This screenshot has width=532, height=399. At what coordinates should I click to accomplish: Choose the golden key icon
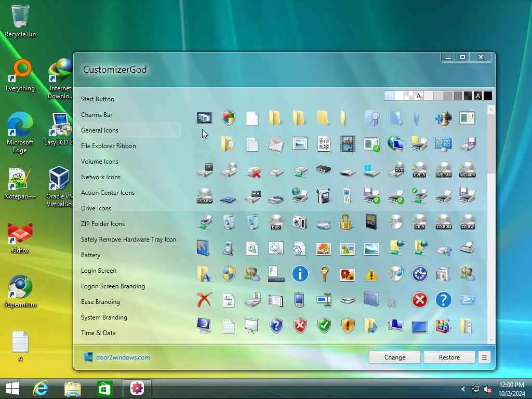(324, 274)
